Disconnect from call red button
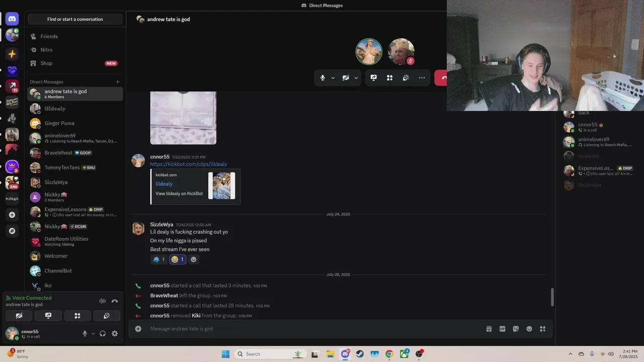Image resolution: width=644 pixels, height=362 pixels. coord(441,78)
